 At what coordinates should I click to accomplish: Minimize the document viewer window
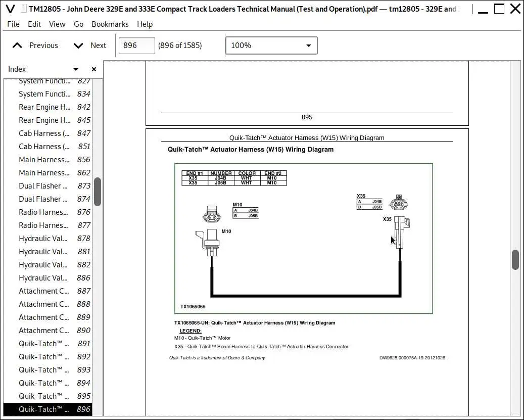(483, 12)
